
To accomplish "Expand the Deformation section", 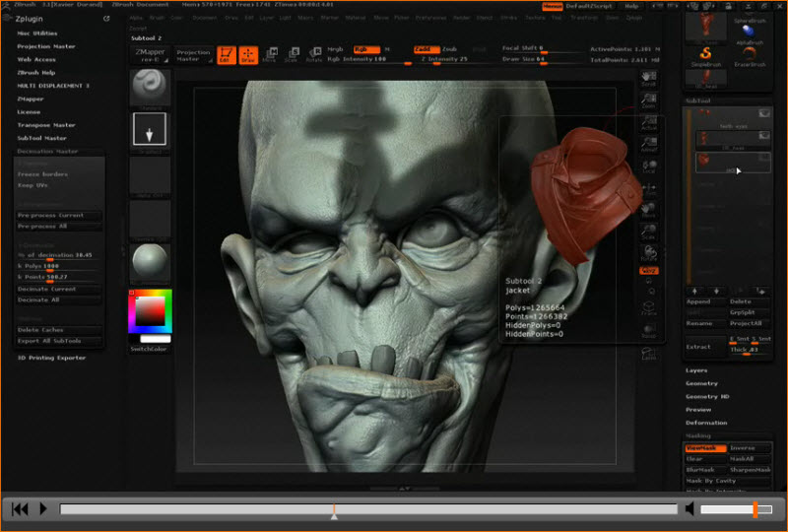I will tap(705, 423).
